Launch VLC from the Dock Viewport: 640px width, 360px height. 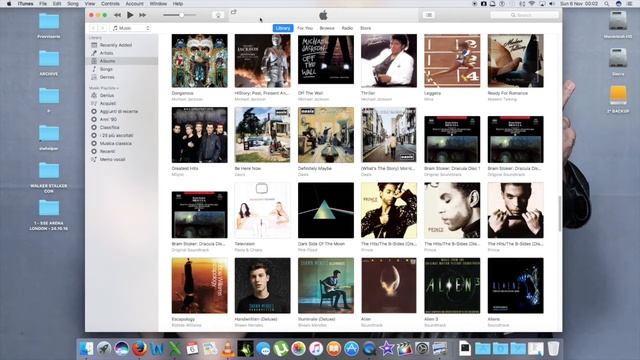(228, 349)
